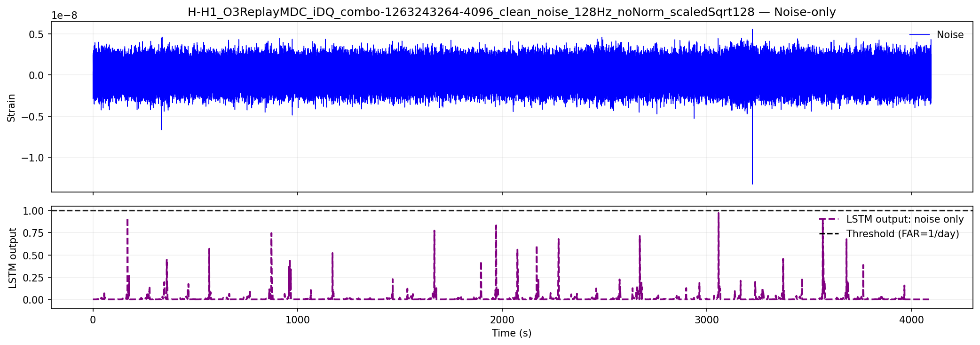Screen dimensions: 980x345
Task: Click the 'Strain' y-axis label
Action: pyautogui.click(x=11, y=108)
